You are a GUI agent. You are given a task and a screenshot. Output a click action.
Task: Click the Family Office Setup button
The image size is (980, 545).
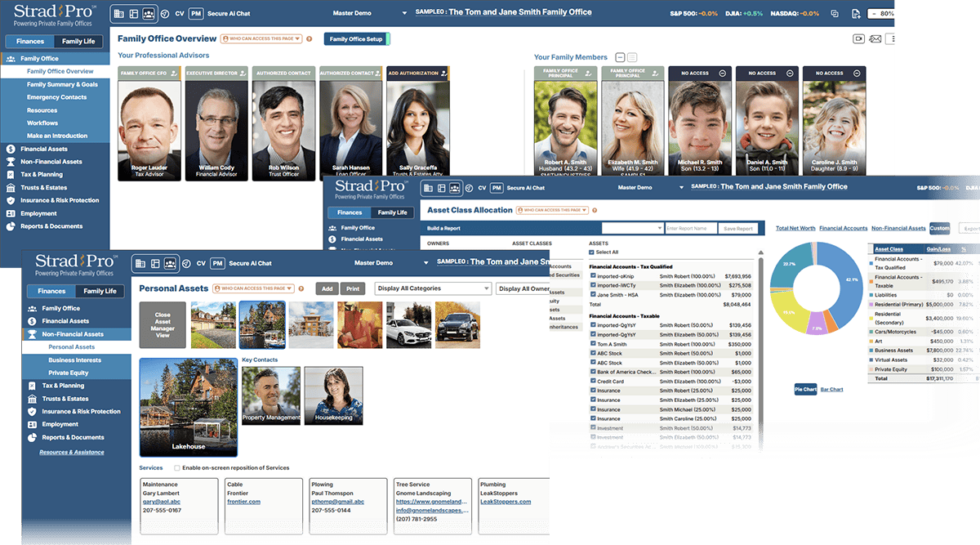(x=356, y=39)
